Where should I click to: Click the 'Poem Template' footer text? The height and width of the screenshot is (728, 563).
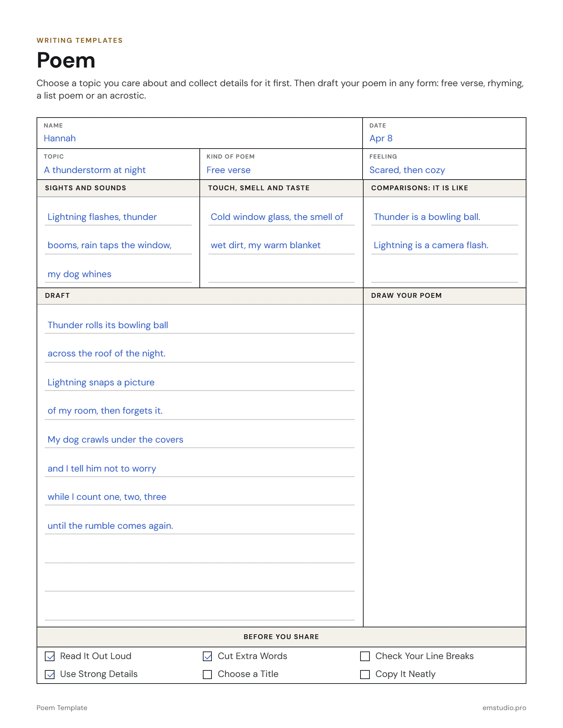pos(62,708)
